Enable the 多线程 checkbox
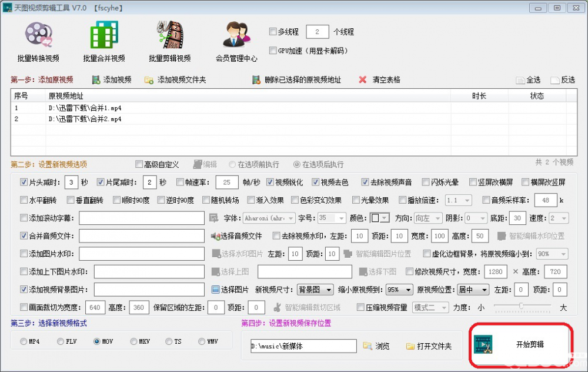 273,32
